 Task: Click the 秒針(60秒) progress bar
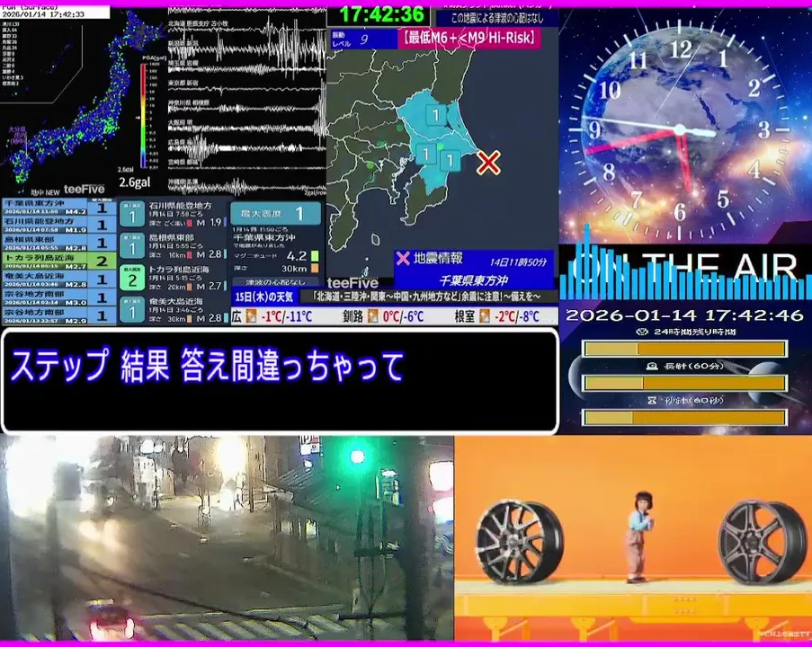[x=684, y=417]
